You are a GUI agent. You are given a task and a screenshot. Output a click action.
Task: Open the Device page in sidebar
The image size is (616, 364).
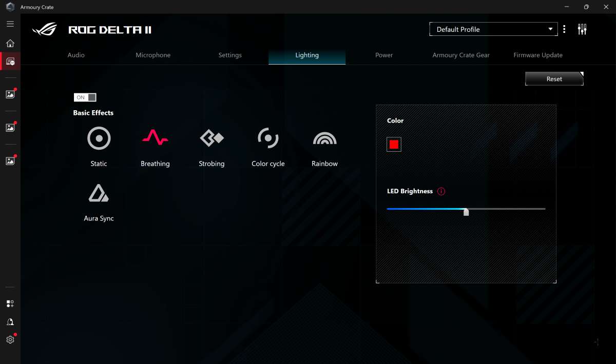click(10, 62)
